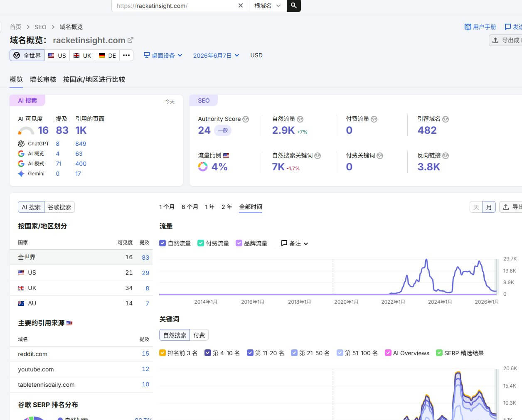Select 全部时间 time range
This screenshot has height=420, width=522.
tap(251, 207)
